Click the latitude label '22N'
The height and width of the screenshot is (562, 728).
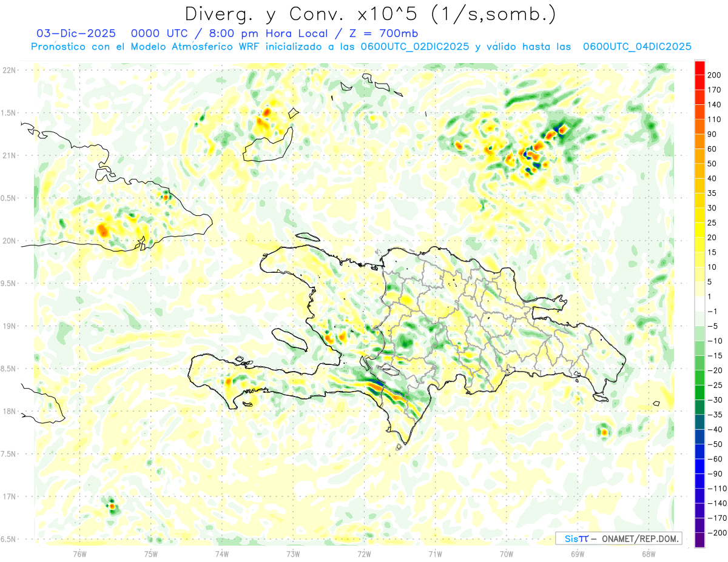click(9, 70)
